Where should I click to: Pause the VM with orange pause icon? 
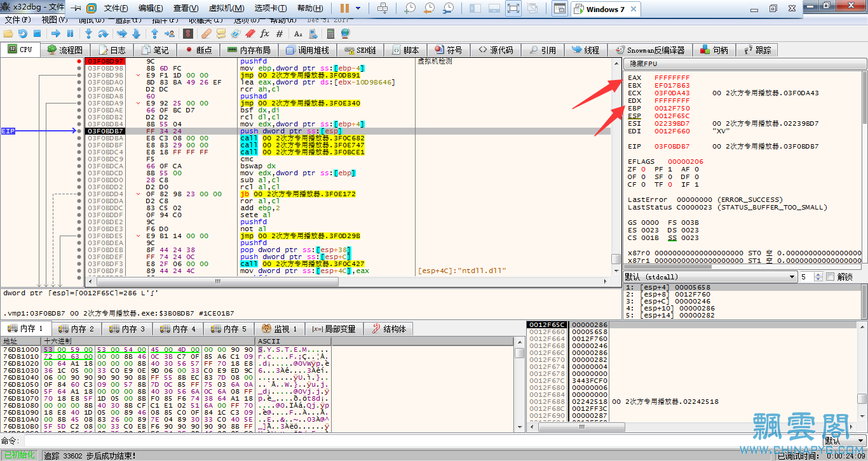(x=344, y=8)
